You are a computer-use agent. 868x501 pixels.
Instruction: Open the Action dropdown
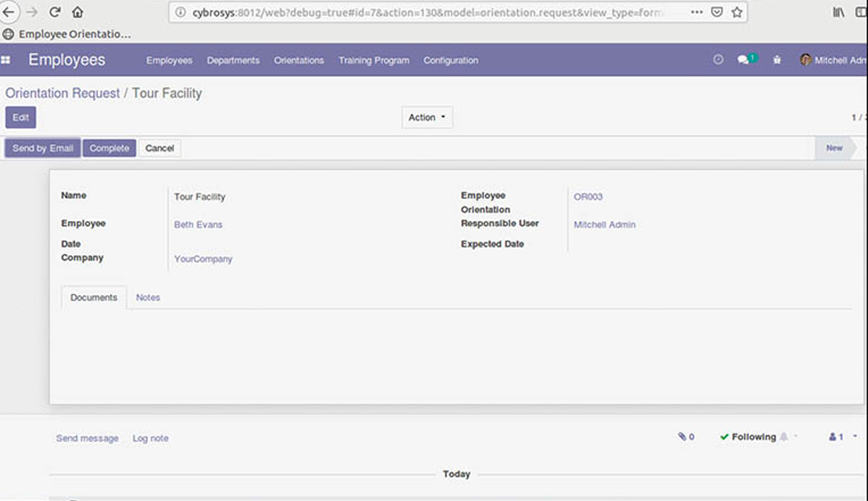pyautogui.click(x=427, y=118)
